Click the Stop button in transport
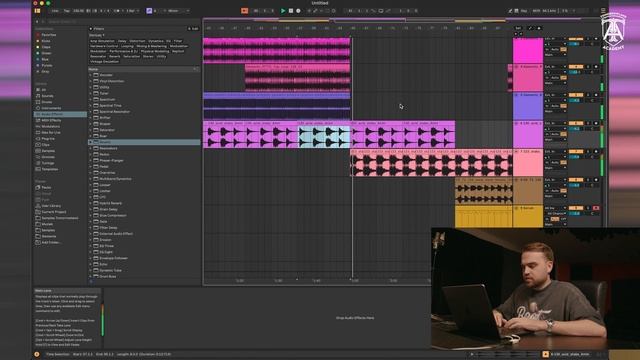Image resolution: width=640 pixels, height=360 pixels. (x=291, y=11)
